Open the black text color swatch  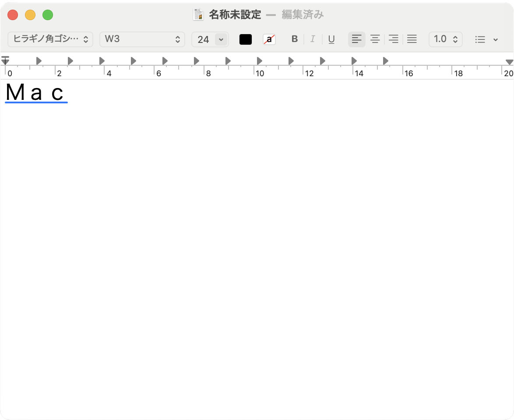tap(246, 39)
